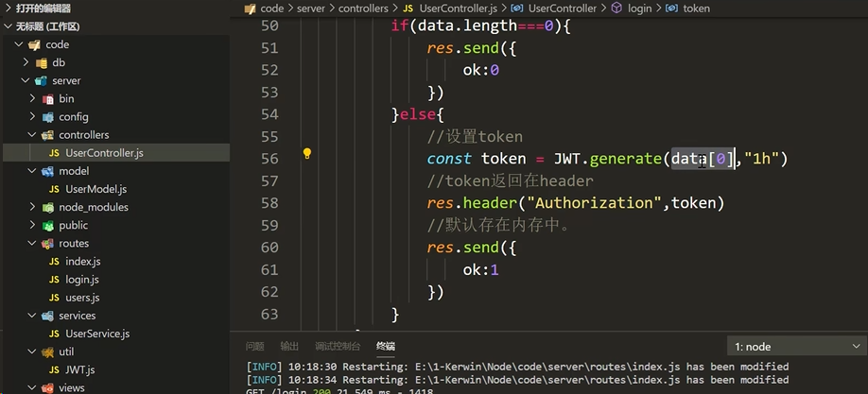
Task: Click the JS icon beside UserModel.js
Action: click(x=54, y=189)
